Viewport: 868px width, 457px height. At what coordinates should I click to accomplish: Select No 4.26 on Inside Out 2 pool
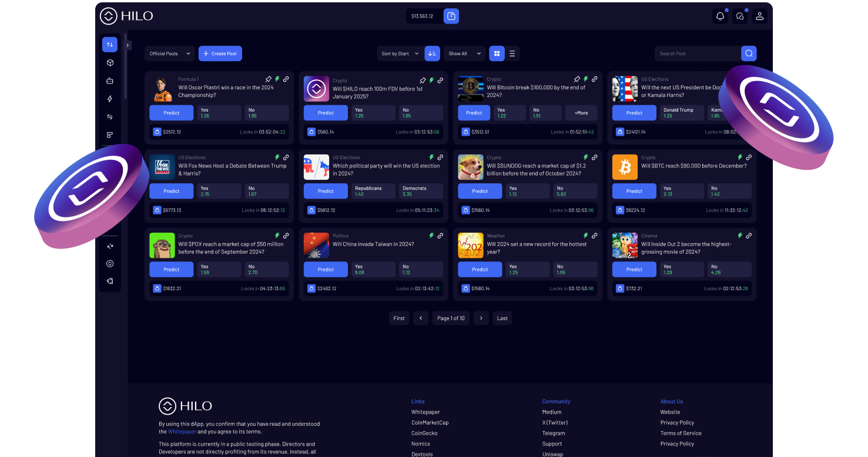729,270
